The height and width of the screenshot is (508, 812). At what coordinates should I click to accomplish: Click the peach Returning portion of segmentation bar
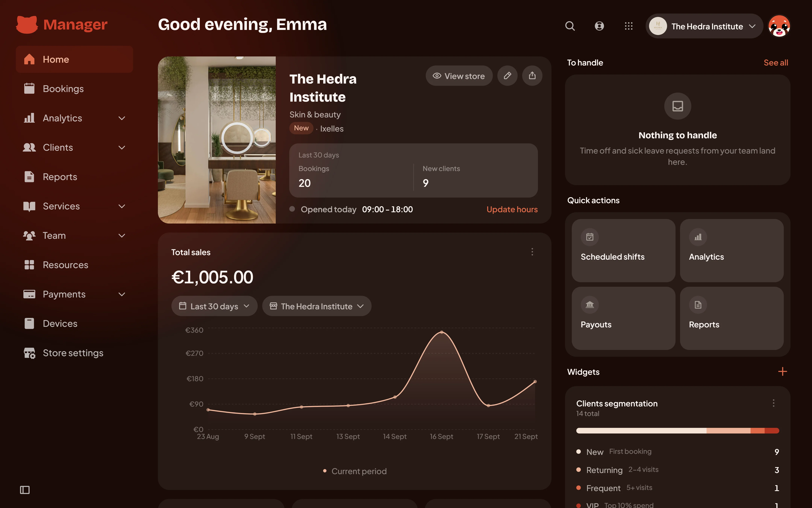point(728,430)
